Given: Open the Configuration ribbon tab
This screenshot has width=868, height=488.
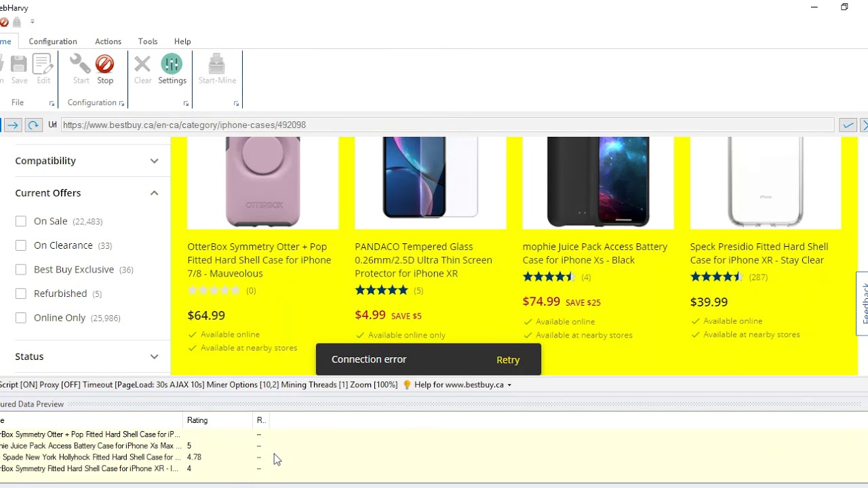Looking at the screenshot, I should point(53,41).
